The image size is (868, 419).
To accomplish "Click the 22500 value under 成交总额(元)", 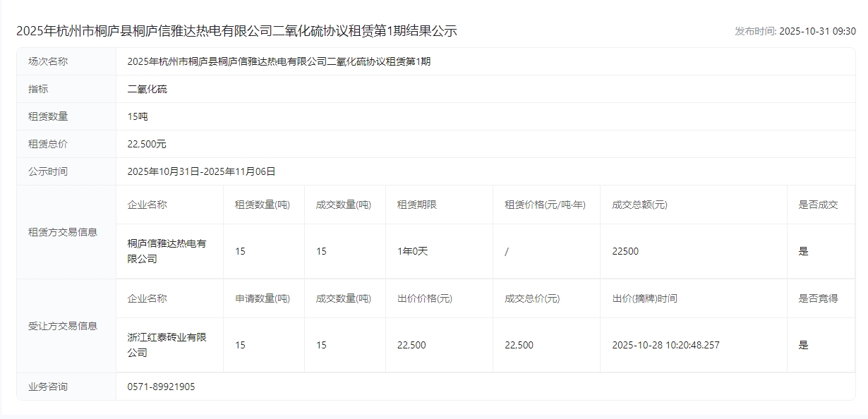I will pyautogui.click(x=625, y=251).
